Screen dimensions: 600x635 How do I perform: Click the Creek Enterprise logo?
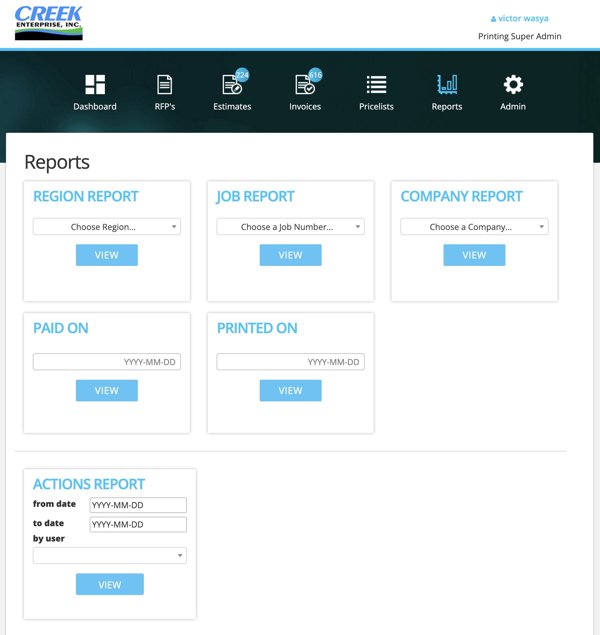click(x=49, y=23)
